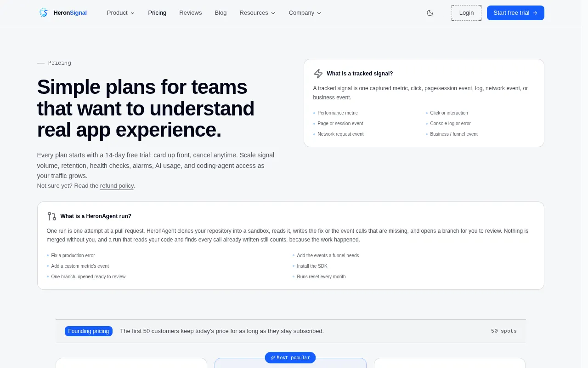Click the Login button
588x368 pixels.
tap(466, 13)
